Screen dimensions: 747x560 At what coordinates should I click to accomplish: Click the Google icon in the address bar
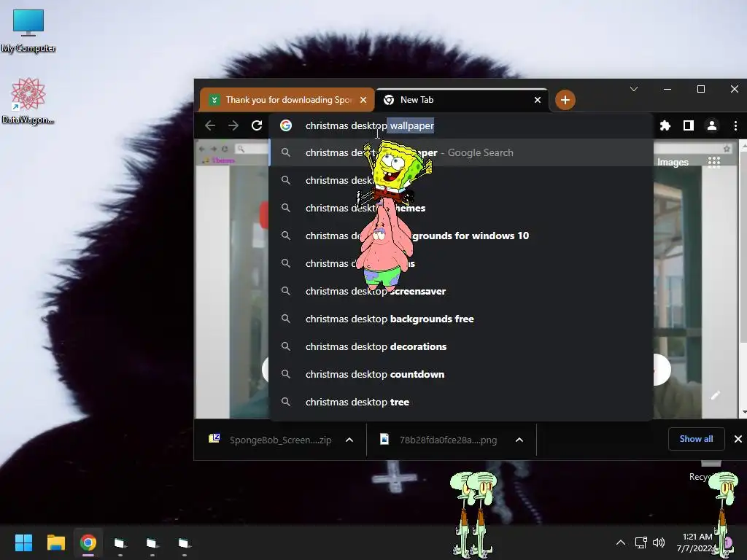pos(286,125)
